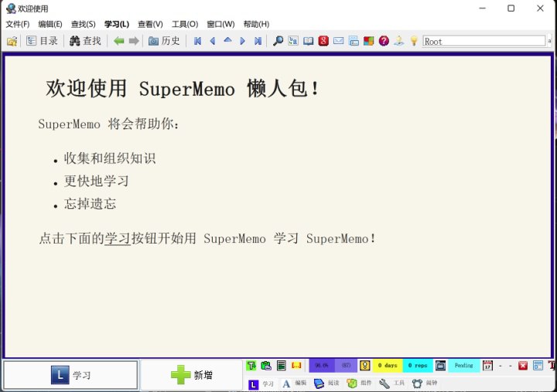Go to parent element up arrow
557x392 pixels.
pos(227,41)
